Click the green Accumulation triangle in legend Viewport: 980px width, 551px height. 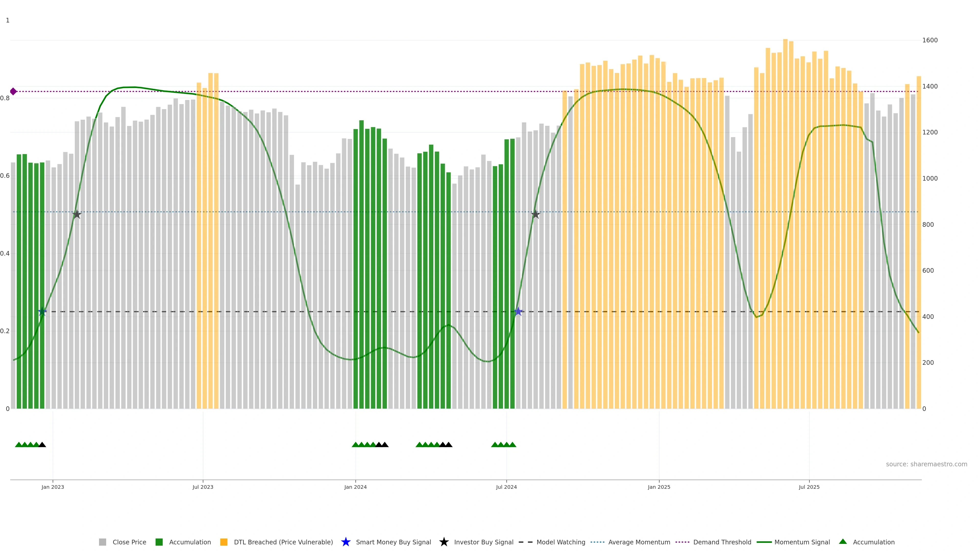843,542
